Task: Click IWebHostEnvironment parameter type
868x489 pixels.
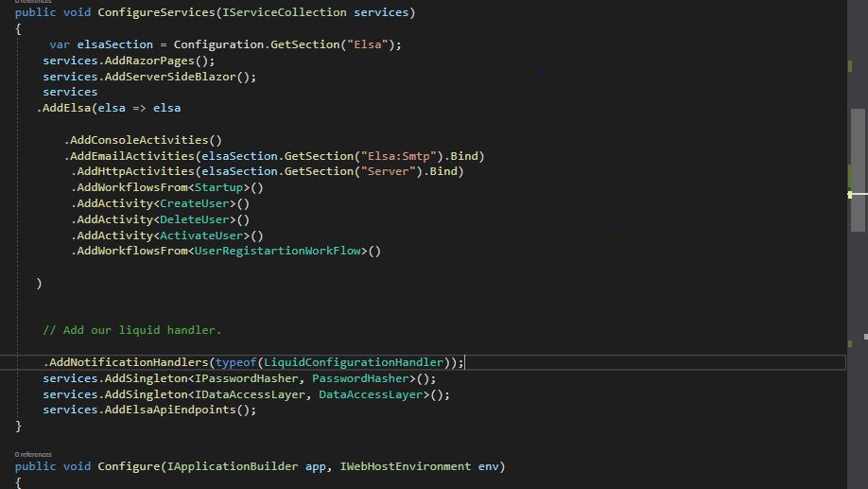Action: [x=406, y=466]
